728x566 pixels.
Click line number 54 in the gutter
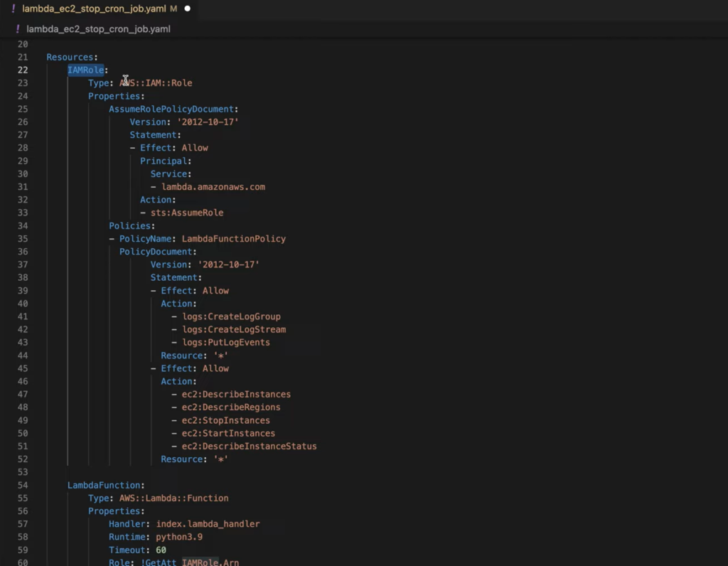tap(23, 485)
